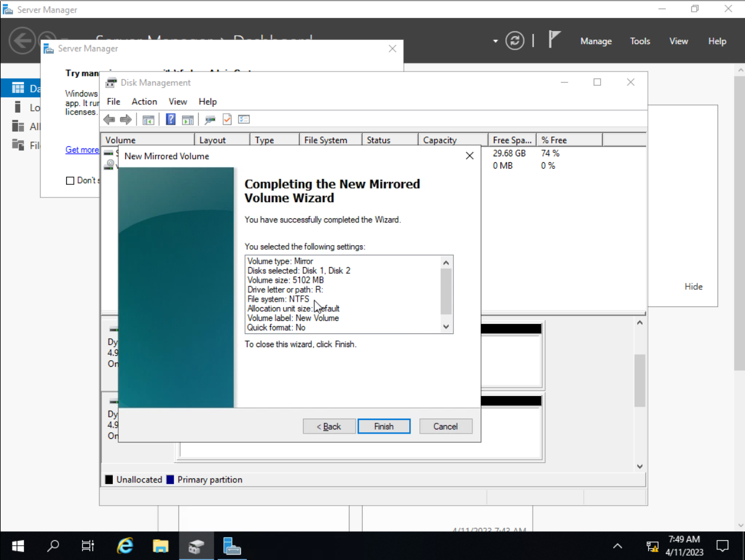Select the "Disks selected: Disk 1, Disk 2" line

point(299,270)
